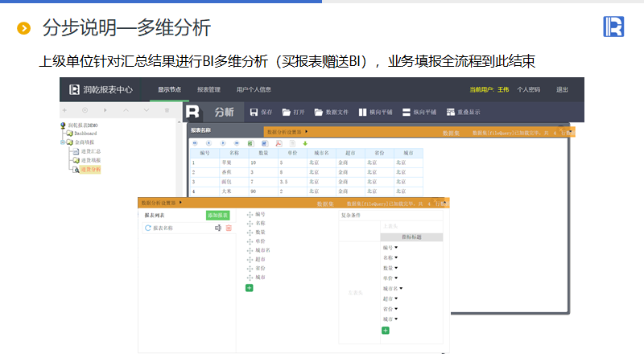This screenshot has height=362, width=644.
Task: Select 进货填报 tree node
Action: (x=90, y=160)
